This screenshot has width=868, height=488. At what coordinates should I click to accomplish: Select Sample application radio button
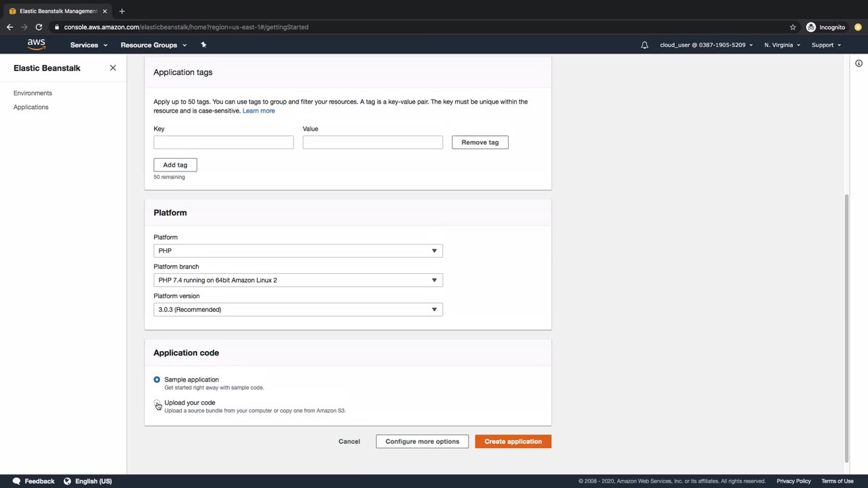point(157,380)
